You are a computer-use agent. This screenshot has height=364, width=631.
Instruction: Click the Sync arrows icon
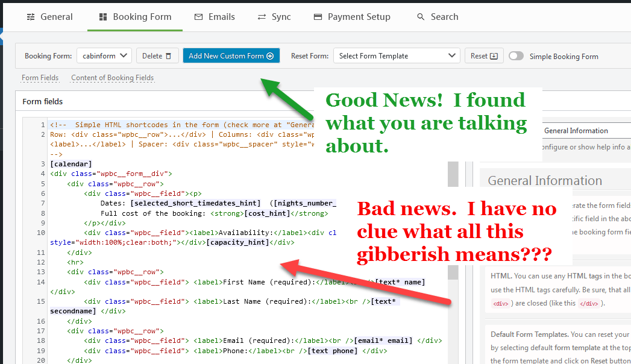(x=262, y=17)
